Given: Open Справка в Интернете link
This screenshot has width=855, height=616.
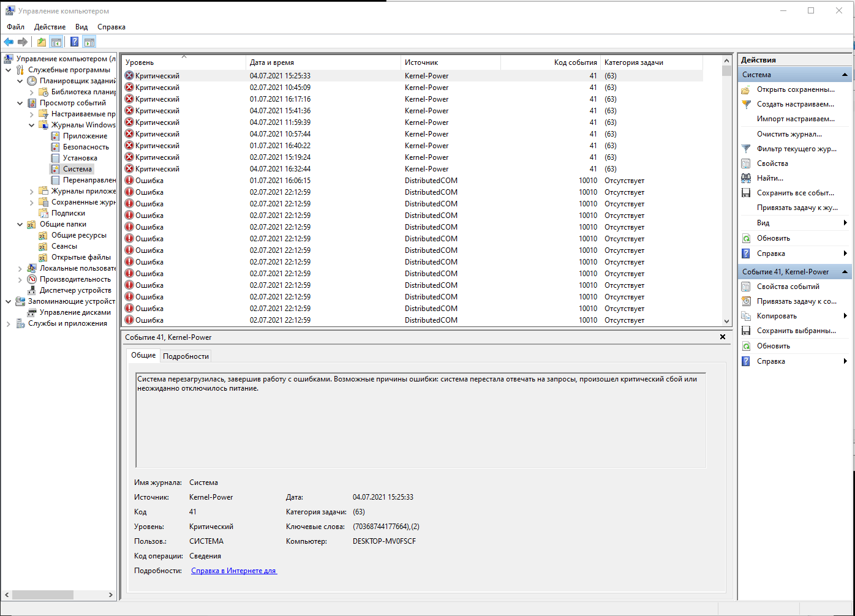Looking at the screenshot, I should (x=234, y=571).
